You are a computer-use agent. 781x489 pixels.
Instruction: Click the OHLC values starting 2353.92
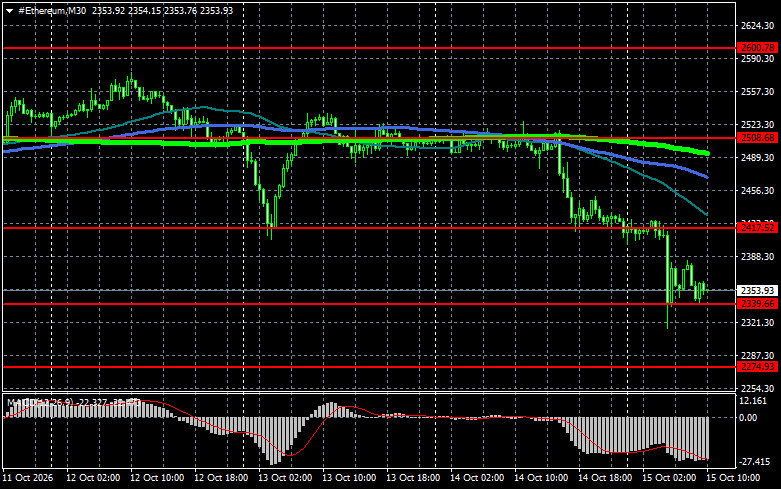pyautogui.click(x=162, y=10)
